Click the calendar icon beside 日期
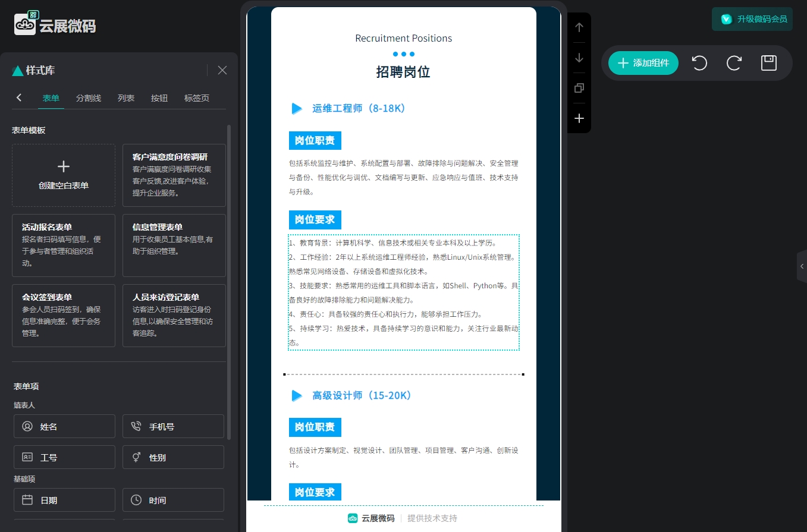807x532 pixels. pos(27,500)
